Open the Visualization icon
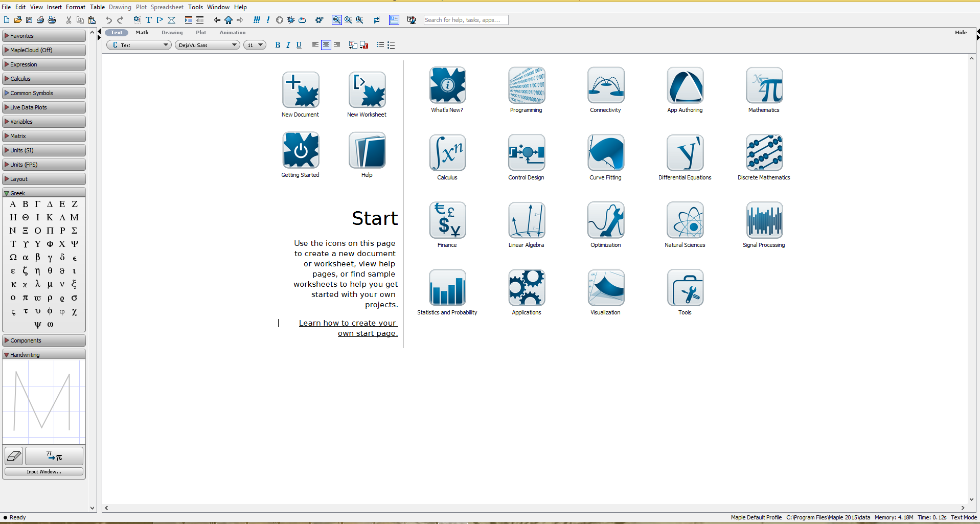The height and width of the screenshot is (524, 980). click(606, 288)
